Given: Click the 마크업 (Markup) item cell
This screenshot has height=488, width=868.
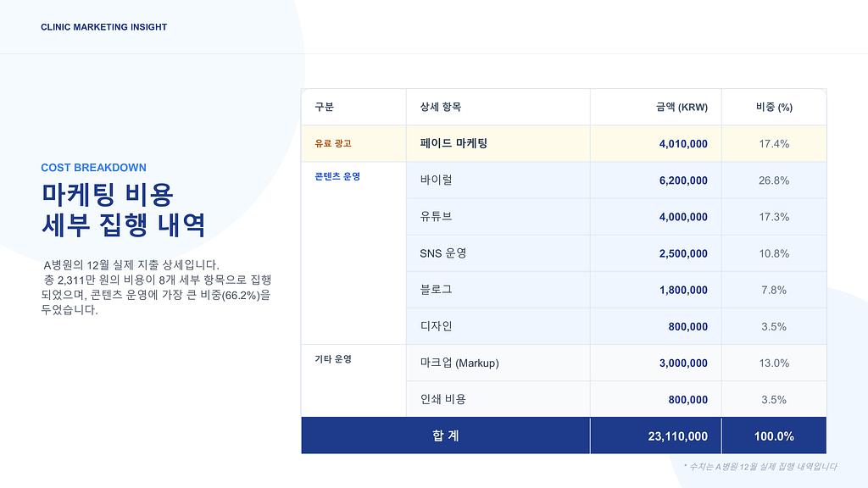Looking at the screenshot, I should [x=459, y=363].
